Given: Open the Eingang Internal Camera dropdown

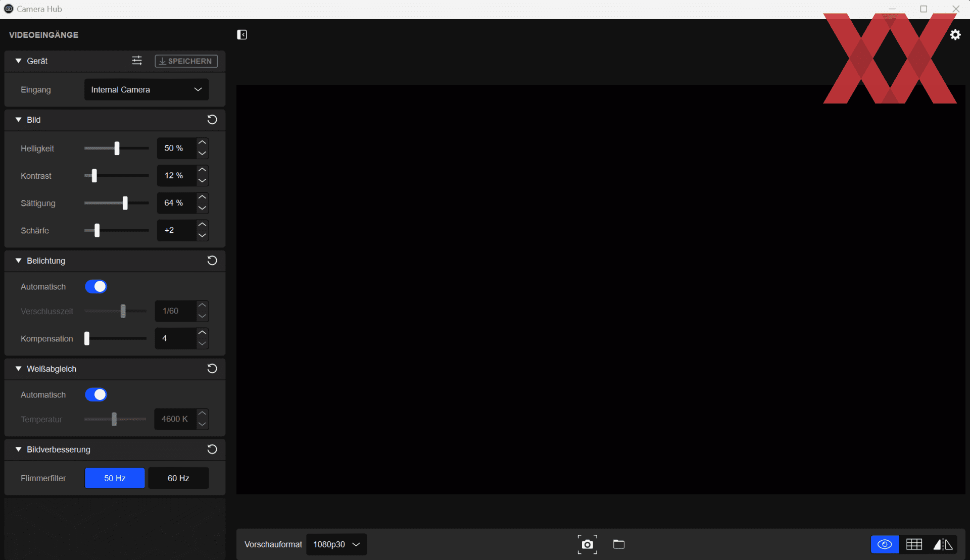Looking at the screenshot, I should point(147,89).
